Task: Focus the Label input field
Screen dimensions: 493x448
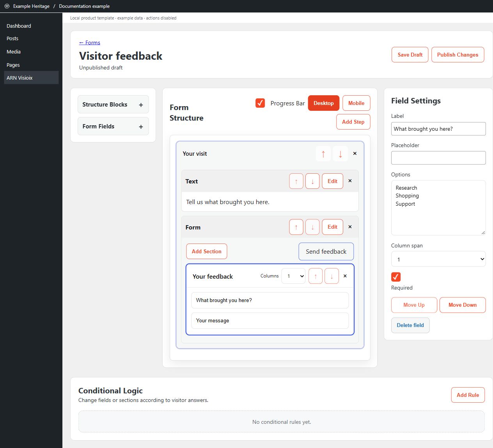Action: click(438, 129)
